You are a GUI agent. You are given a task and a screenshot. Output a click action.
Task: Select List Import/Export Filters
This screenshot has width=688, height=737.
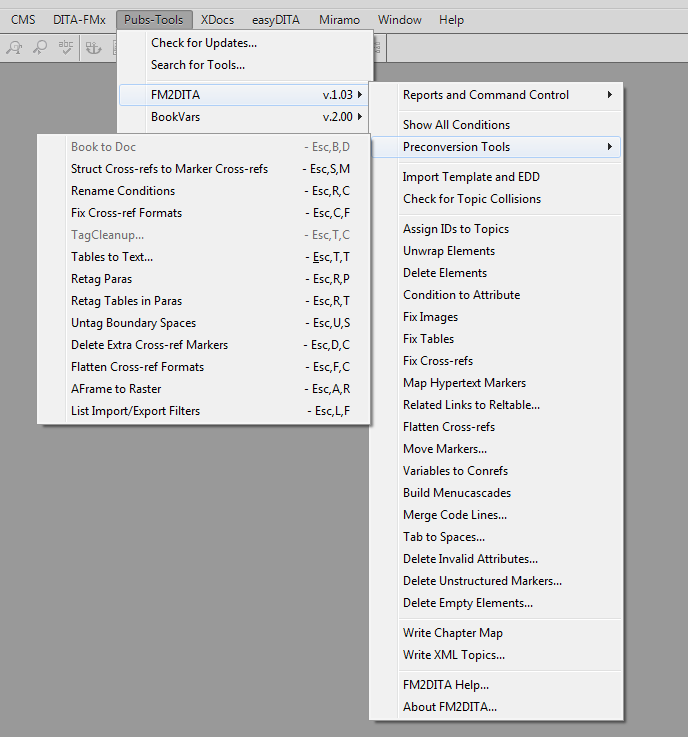[203, 411]
